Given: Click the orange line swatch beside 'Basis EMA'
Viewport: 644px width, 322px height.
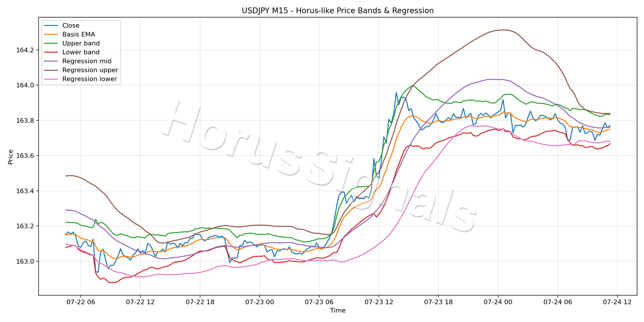Looking at the screenshot, I should (51, 35).
